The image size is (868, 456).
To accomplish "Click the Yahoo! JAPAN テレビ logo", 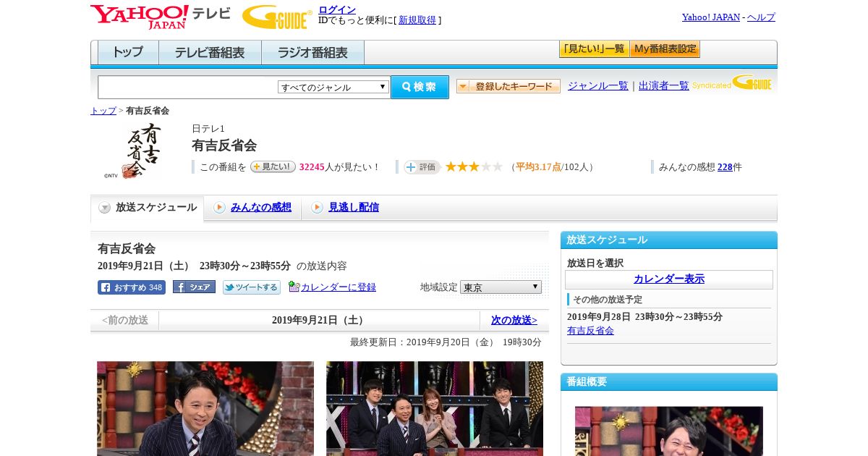I will click(x=161, y=17).
